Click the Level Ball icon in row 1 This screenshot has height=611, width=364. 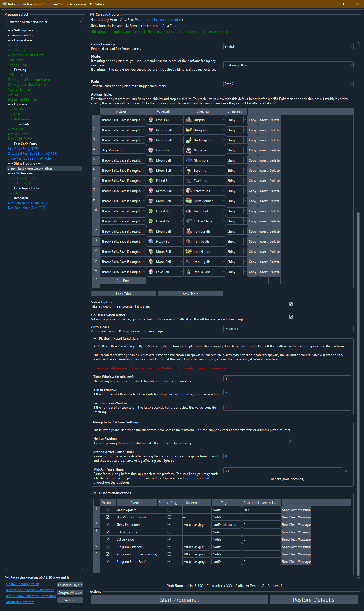pyautogui.click(x=151, y=120)
